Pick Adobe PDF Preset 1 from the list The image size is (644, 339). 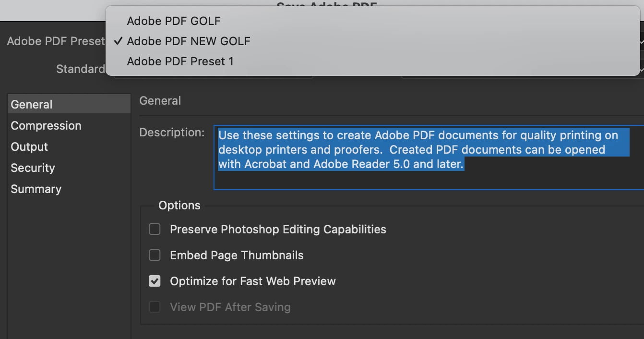pos(373,61)
